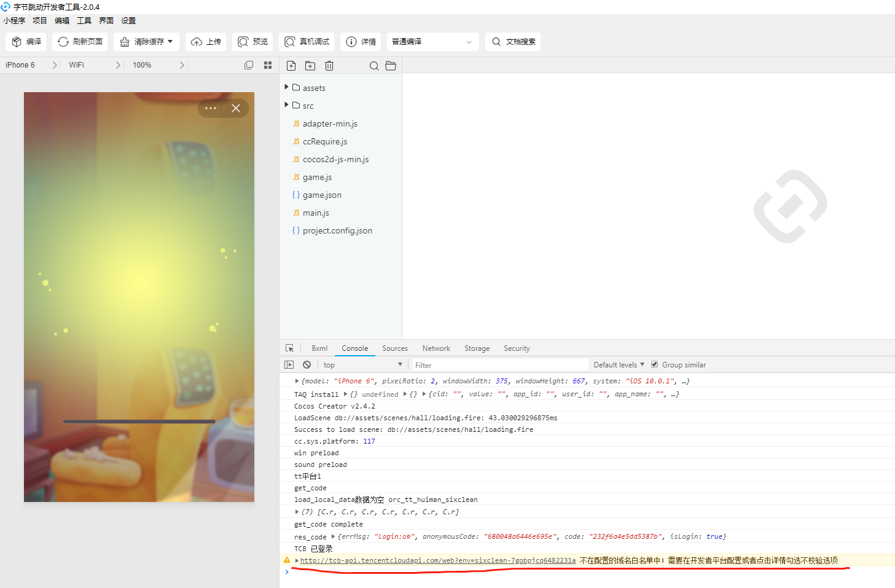Image resolution: width=895 pixels, height=588 pixels.
Task: Open game.js file
Action: (x=317, y=177)
